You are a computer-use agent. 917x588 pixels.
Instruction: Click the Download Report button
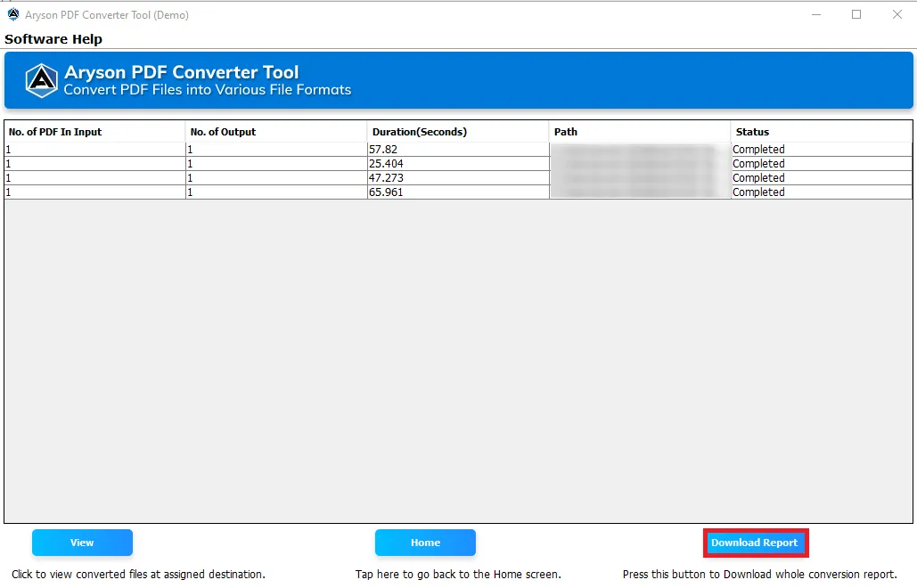[x=755, y=543]
